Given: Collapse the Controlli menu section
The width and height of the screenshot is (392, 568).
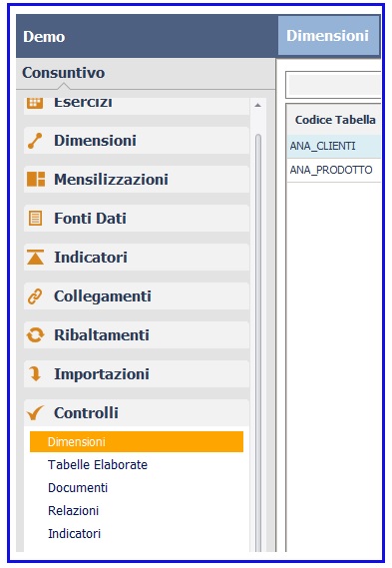Looking at the screenshot, I should (137, 413).
